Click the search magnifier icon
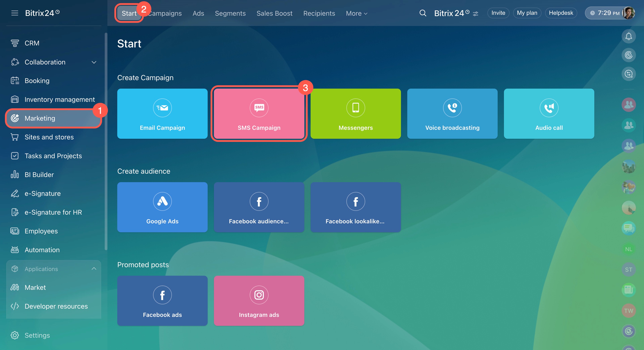Viewport: 644px width, 350px height. click(x=422, y=13)
